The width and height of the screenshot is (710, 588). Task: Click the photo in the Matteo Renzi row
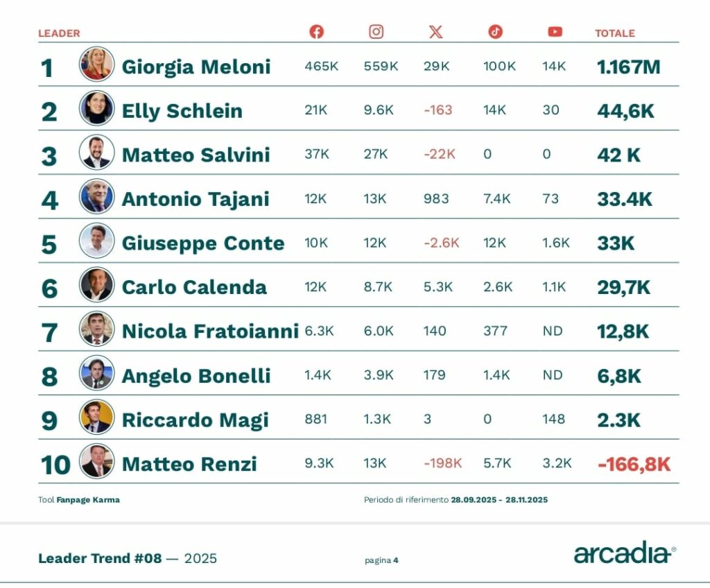point(96,461)
